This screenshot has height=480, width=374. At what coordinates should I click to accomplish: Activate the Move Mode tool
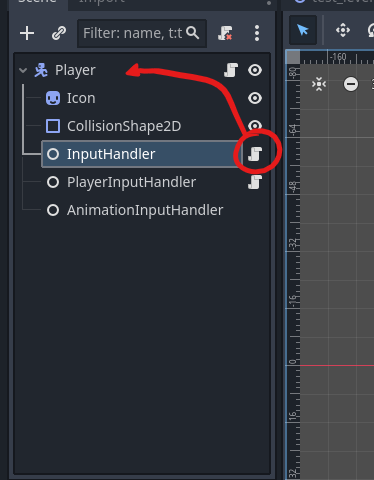coord(343,30)
